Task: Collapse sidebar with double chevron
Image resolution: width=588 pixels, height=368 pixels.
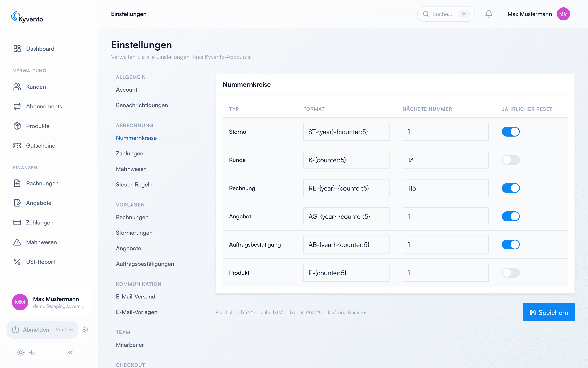Action: click(70, 352)
